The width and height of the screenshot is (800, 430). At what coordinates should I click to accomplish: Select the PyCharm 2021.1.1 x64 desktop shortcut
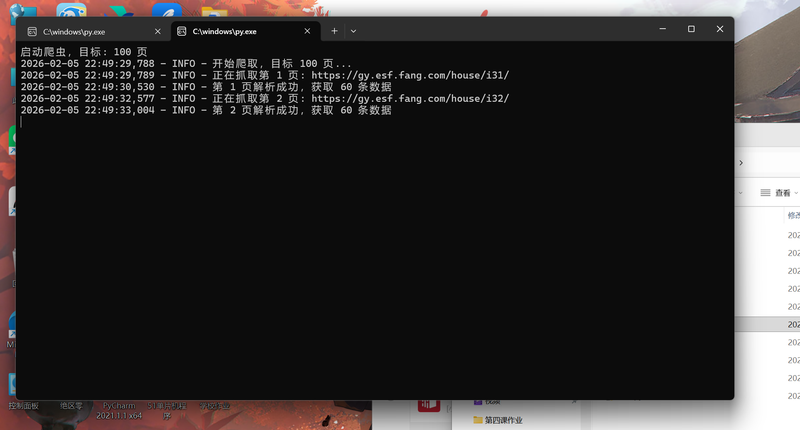click(119, 411)
